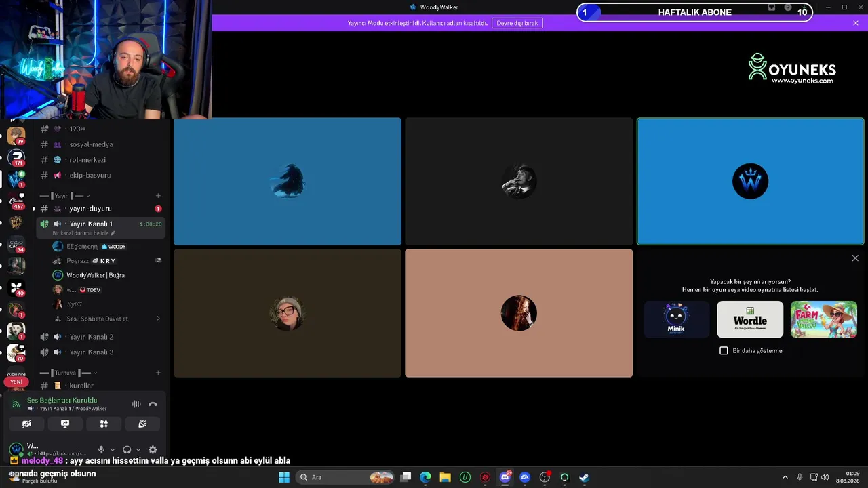Focus the blue W logo video tile

click(x=750, y=181)
